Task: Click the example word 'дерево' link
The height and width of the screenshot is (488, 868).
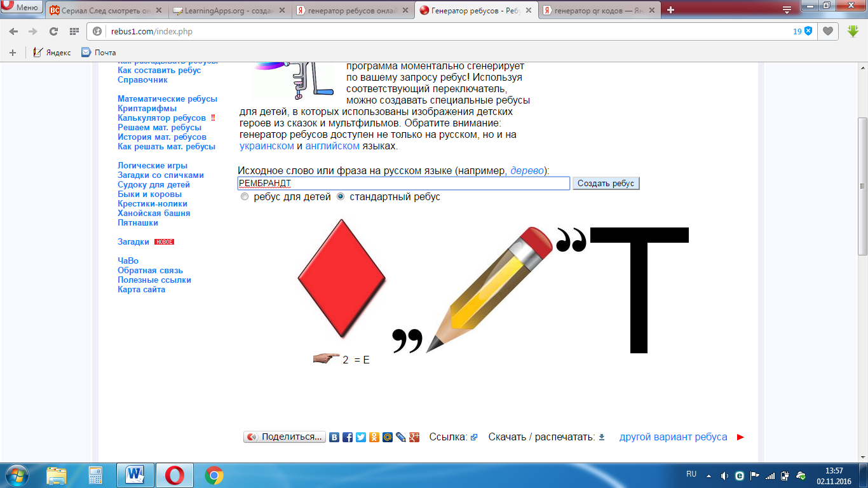Action: 527,171
